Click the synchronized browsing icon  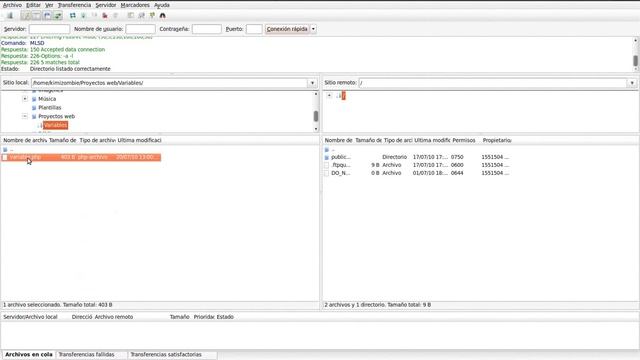[152, 16]
